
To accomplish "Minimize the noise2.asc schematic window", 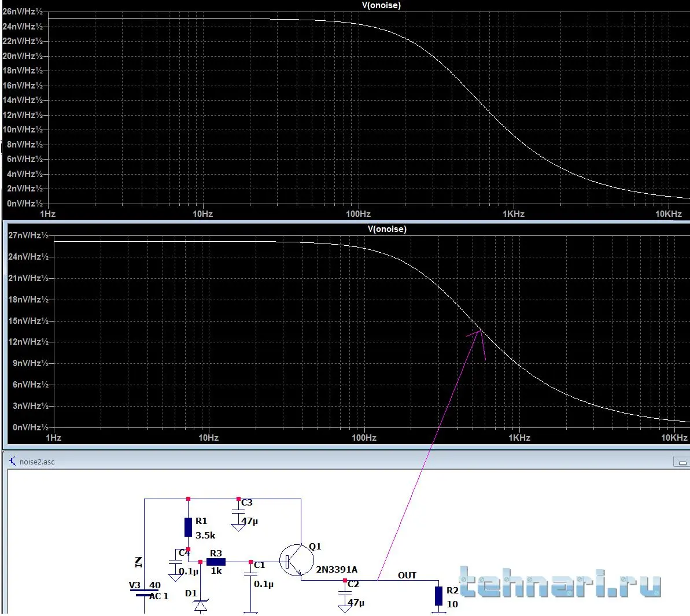I will (682, 462).
